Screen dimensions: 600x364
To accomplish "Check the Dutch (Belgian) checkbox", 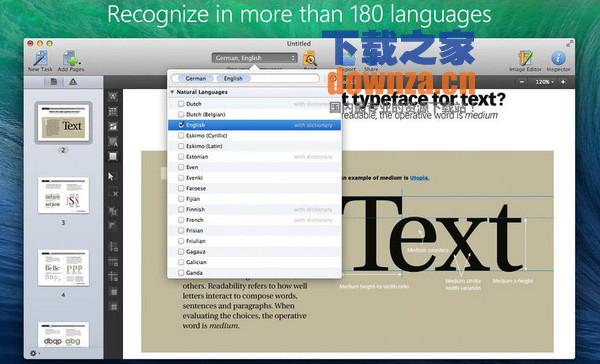I will pos(181,114).
